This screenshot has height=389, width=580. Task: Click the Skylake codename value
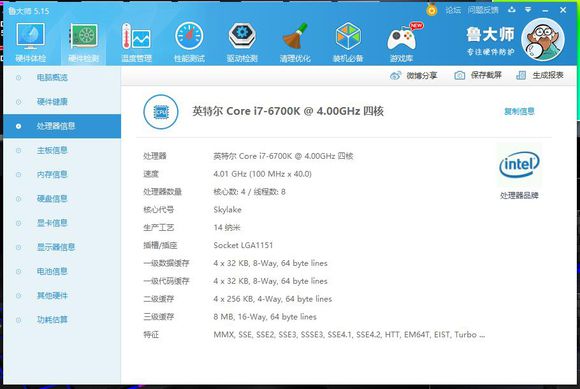[227, 210]
